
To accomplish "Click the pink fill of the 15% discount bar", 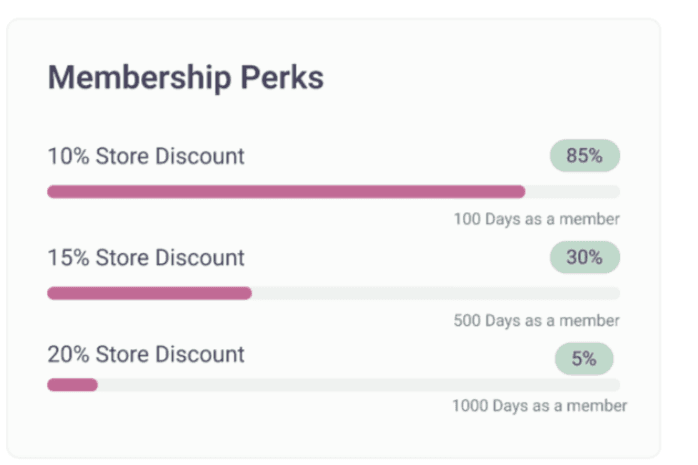I will pyautogui.click(x=149, y=293).
